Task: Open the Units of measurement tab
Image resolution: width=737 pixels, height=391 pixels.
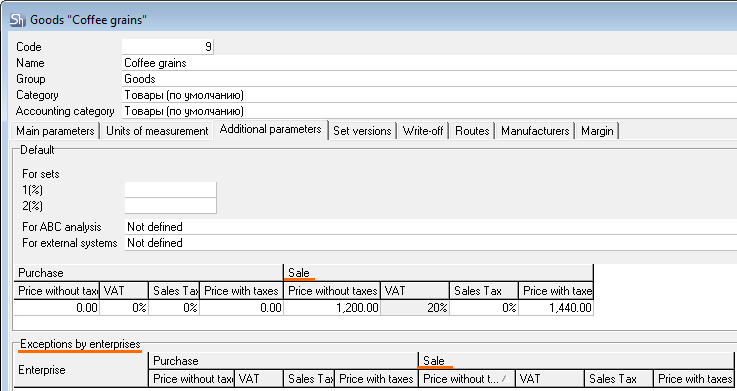Action: pyautogui.click(x=157, y=131)
